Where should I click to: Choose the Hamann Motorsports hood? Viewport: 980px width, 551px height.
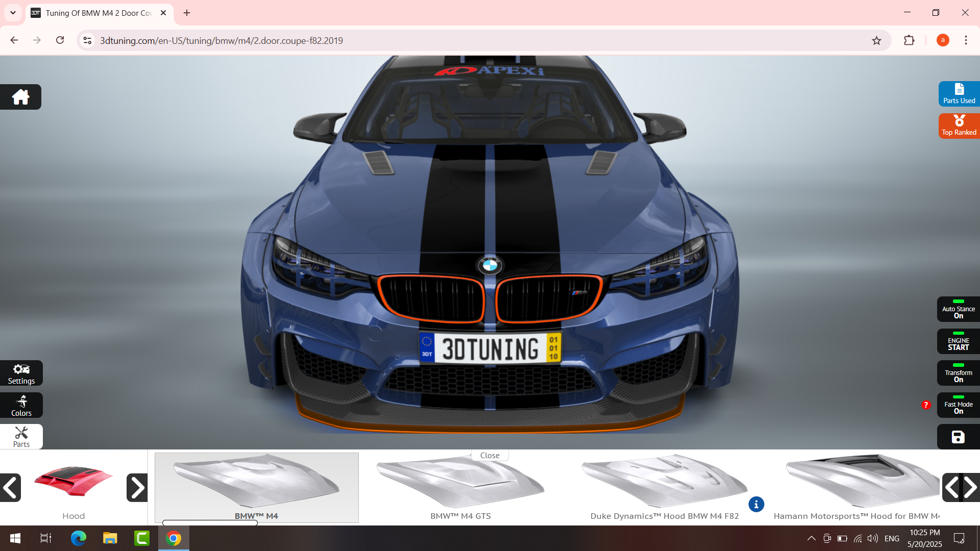857,487
